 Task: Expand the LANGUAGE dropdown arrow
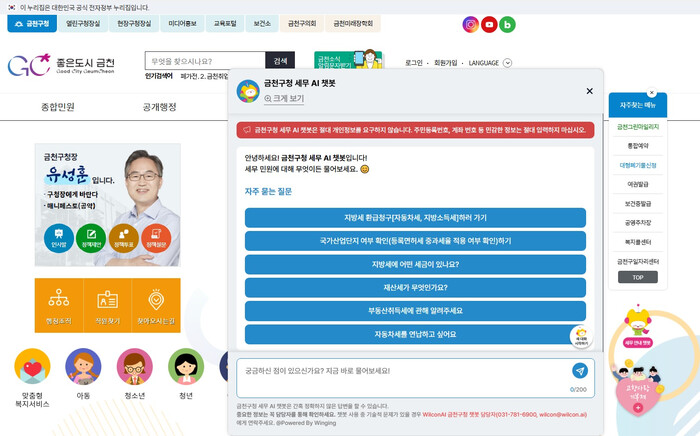[x=507, y=63]
